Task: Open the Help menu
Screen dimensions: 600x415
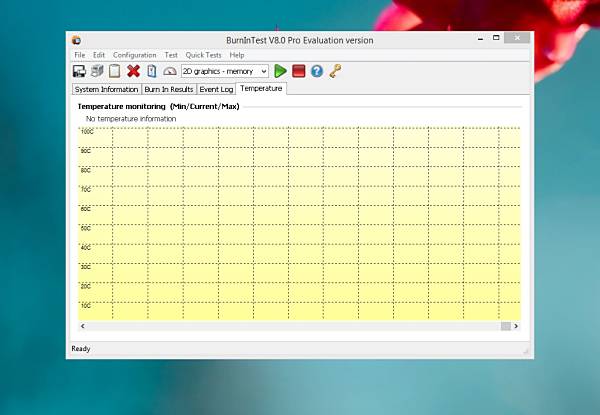Action: pyautogui.click(x=237, y=55)
